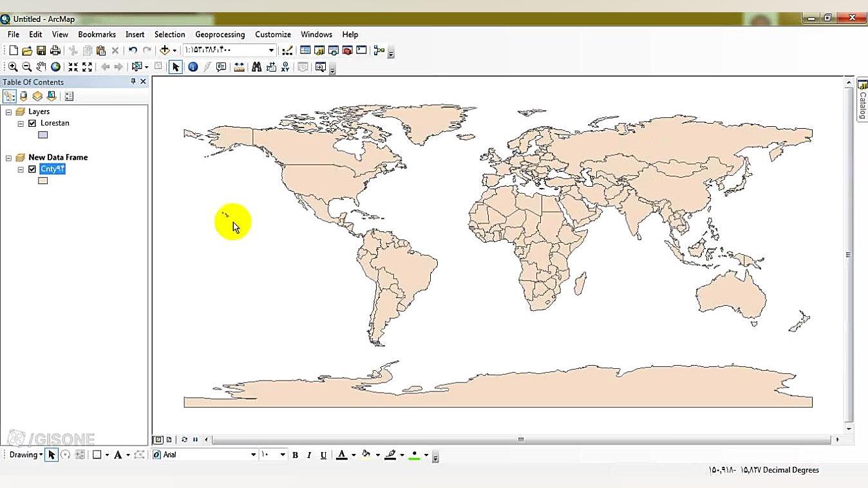Collapse the Layers data frame

click(8, 111)
